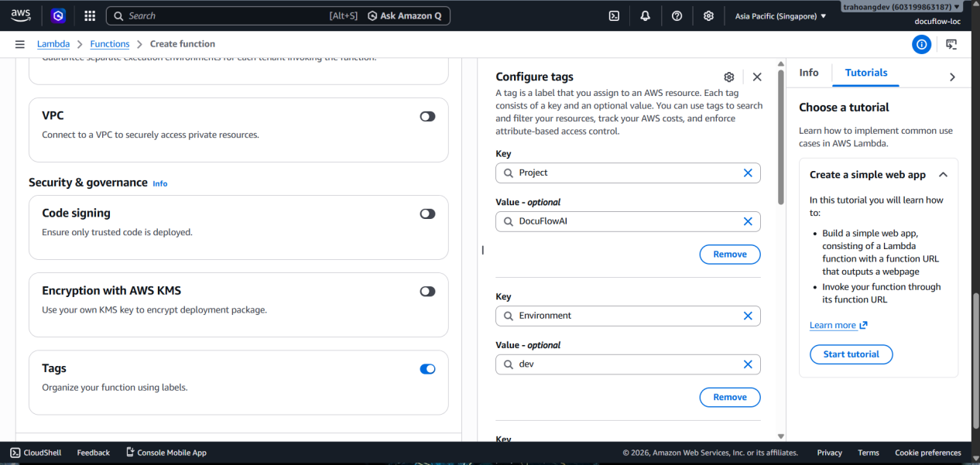Click the Configure tags panel scrollbar
Viewport: 980px width, 465px height.
pyautogui.click(x=780, y=137)
